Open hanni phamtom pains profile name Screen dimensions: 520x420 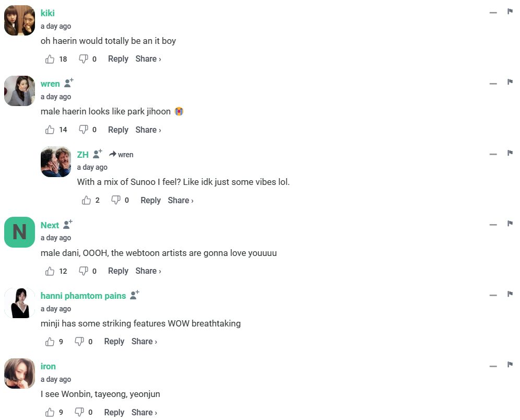83,296
